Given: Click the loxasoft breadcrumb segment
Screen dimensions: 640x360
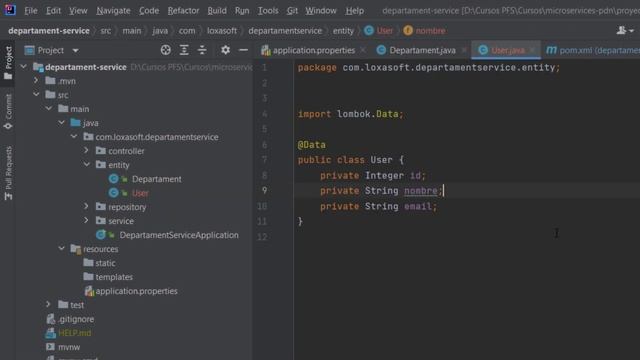Looking at the screenshot, I should (222, 31).
